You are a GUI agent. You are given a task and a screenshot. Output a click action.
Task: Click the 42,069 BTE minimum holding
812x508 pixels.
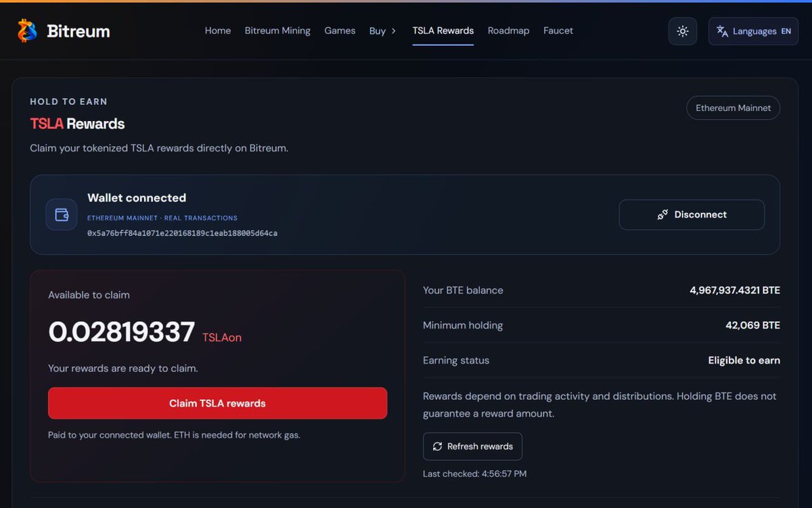[752, 325]
